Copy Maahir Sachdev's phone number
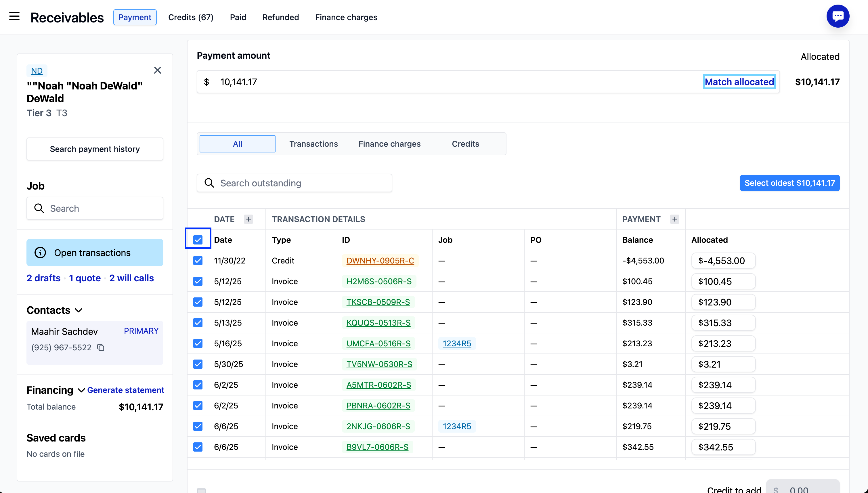The width and height of the screenshot is (868, 493). pyautogui.click(x=101, y=347)
